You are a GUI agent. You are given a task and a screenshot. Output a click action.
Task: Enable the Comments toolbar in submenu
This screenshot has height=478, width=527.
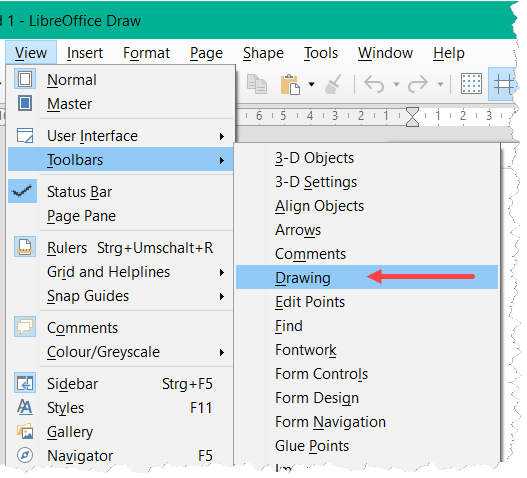[367, 254]
